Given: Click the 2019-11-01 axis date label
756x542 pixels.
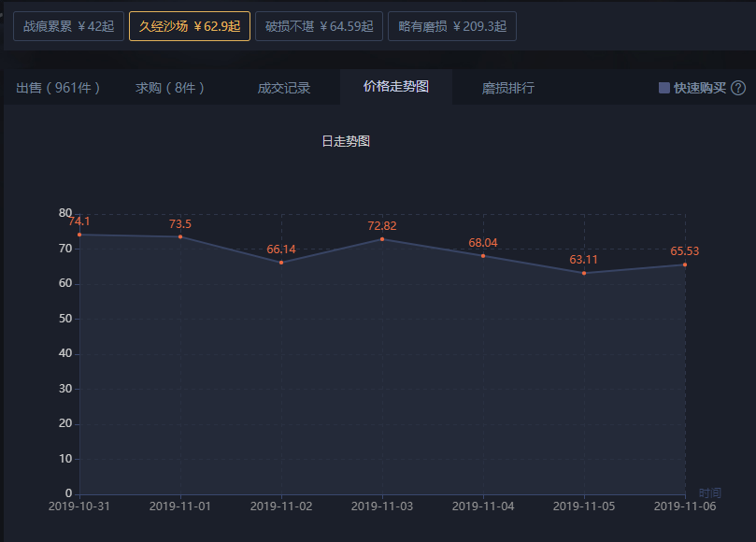Looking at the screenshot, I should click(180, 506).
